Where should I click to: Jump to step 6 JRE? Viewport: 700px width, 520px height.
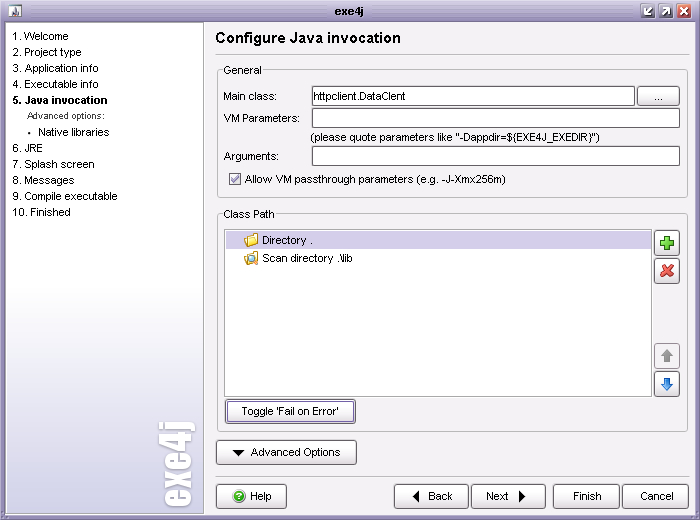pos(27,148)
